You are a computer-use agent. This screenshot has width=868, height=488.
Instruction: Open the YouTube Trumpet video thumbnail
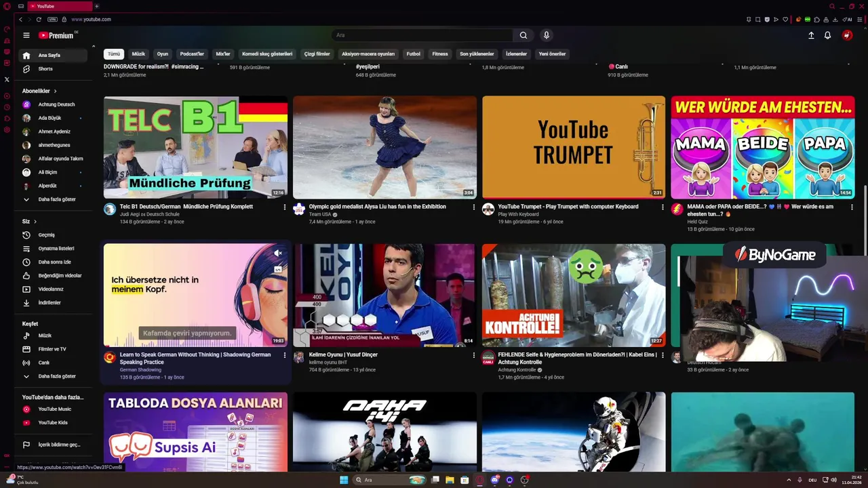point(574,147)
